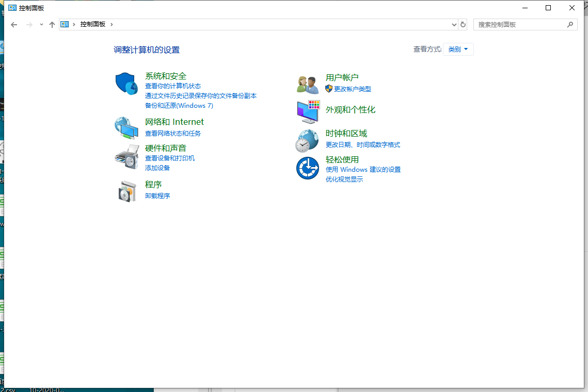The width and height of the screenshot is (588, 392).
Task: Click the forward navigation arrow
Action: (29, 25)
